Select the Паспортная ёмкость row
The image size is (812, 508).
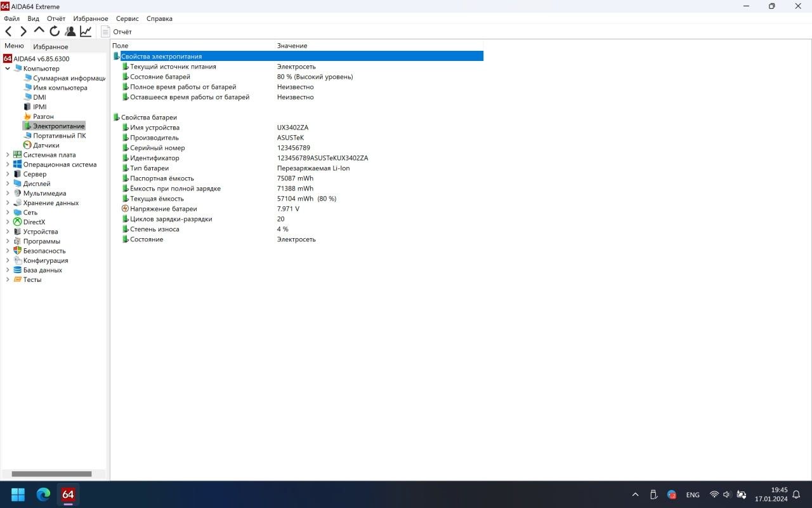(298, 178)
